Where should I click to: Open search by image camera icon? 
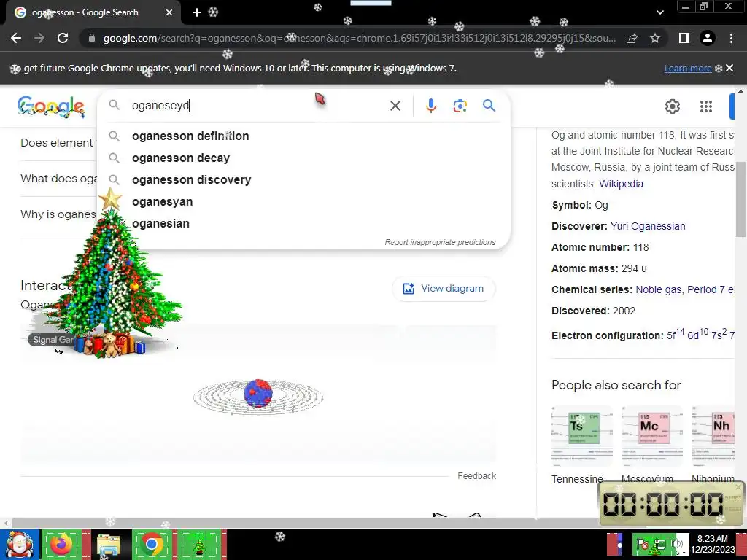[x=460, y=106]
